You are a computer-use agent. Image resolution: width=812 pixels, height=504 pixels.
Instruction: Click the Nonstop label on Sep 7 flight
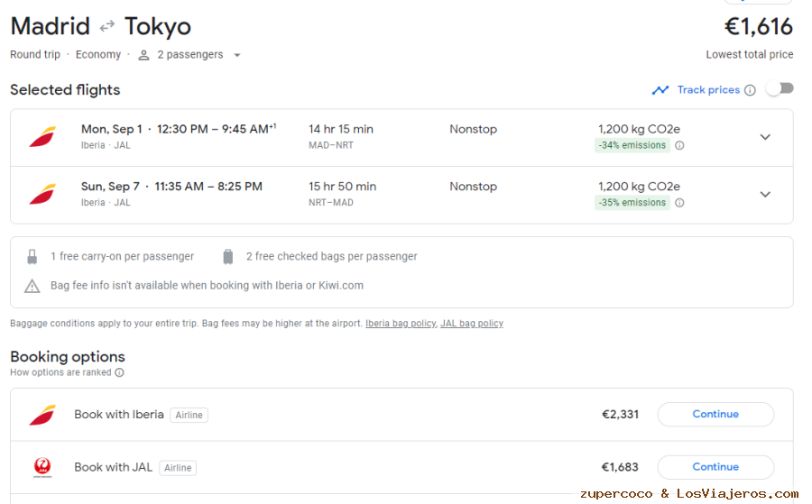point(474,187)
